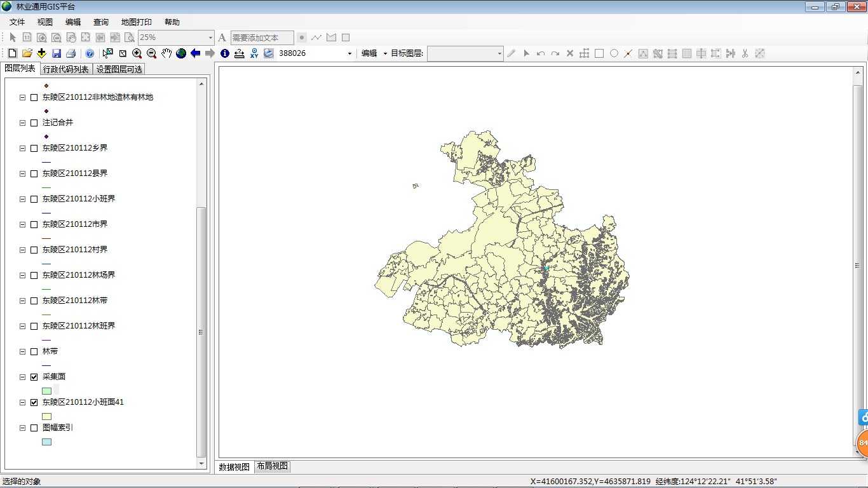The image size is (868, 488).
Task: Check the 东陵区210112乡界 layer checkbox
Action: [x=34, y=148]
